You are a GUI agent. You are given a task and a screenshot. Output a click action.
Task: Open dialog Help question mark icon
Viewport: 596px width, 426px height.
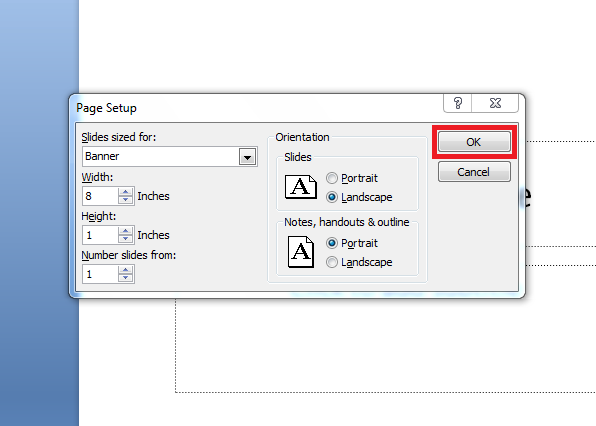[x=458, y=103]
